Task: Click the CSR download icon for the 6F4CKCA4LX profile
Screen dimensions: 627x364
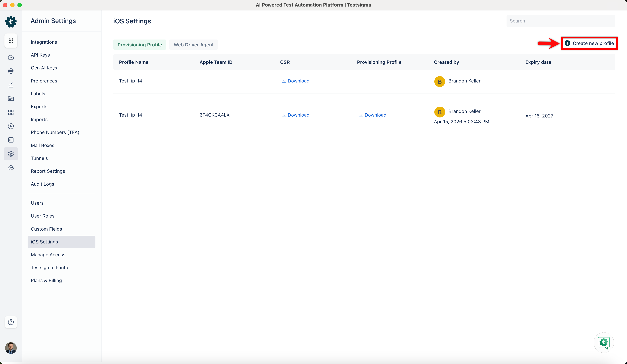Action: [284, 115]
